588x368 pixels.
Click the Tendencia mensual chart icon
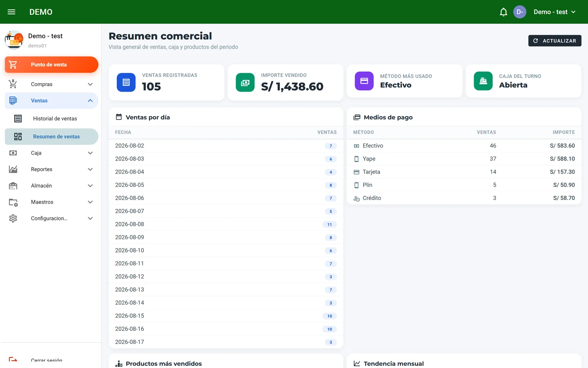click(357, 364)
